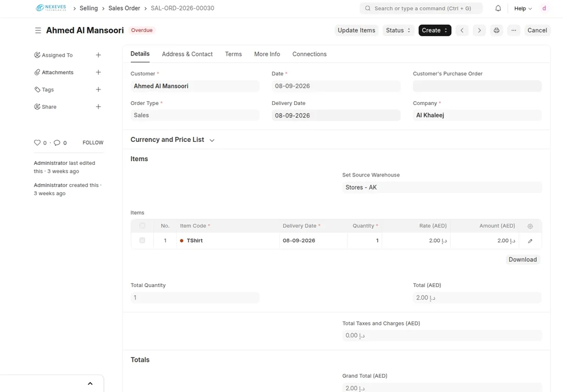Click TShirt row Amount 2.00 cell
Viewport: 563px width, 392px height.
pos(485,240)
